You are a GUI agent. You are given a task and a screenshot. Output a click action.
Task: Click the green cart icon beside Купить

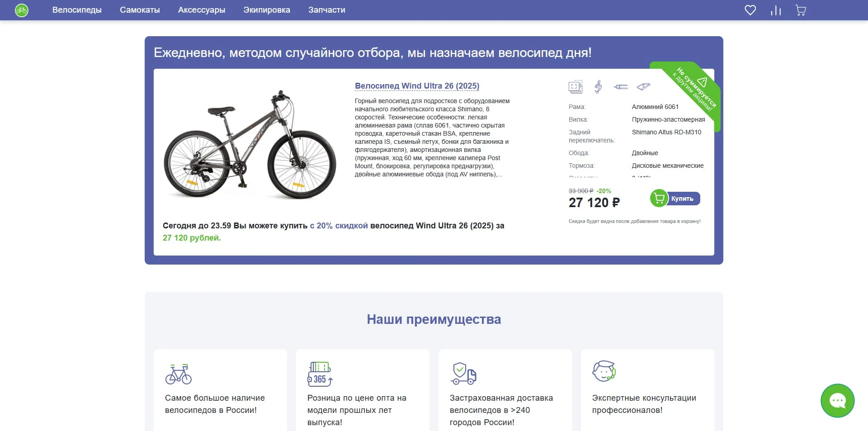tap(659, 198)
